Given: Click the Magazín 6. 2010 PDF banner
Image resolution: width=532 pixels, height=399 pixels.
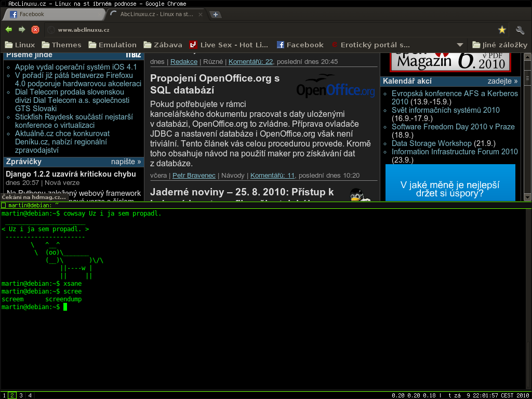Looking at the screenshot, I should coord(450,62).
